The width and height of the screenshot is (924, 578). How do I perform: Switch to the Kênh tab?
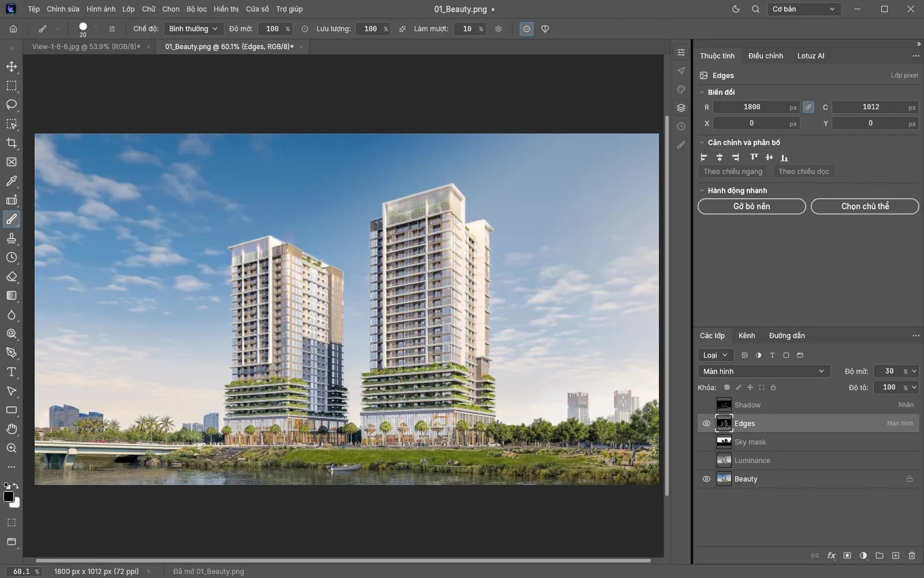pyautogui.click(x=747, y=336)
